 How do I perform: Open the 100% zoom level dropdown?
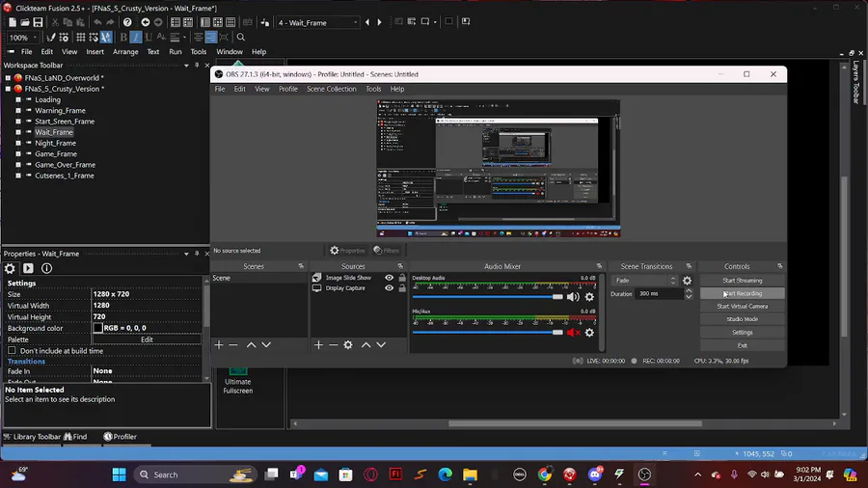[23, 38]
